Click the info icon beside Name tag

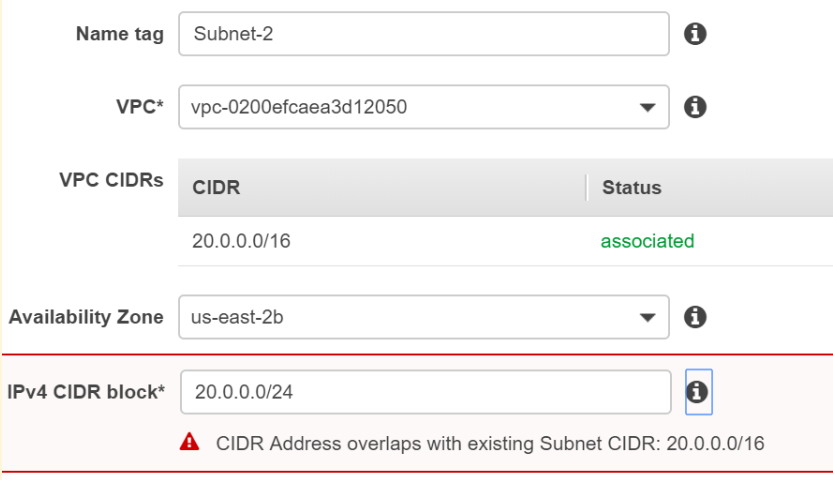(695, 34)
